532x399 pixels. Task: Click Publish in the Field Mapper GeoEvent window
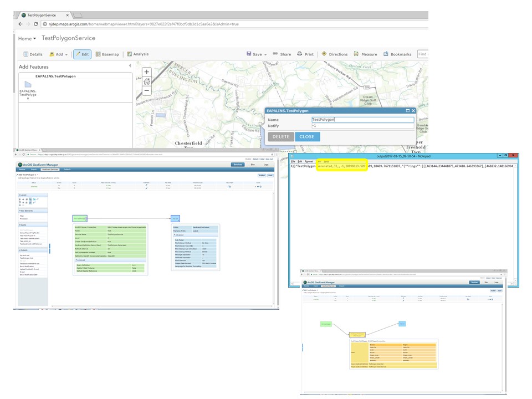tap(493, 291)
